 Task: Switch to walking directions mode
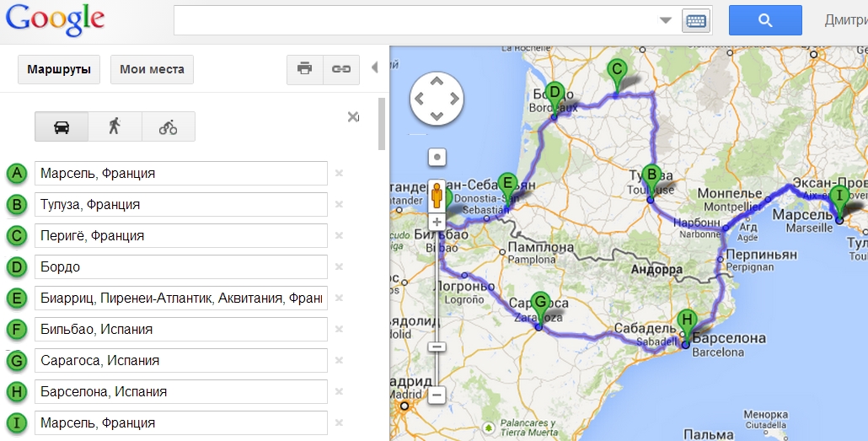(x=115, y=126)
